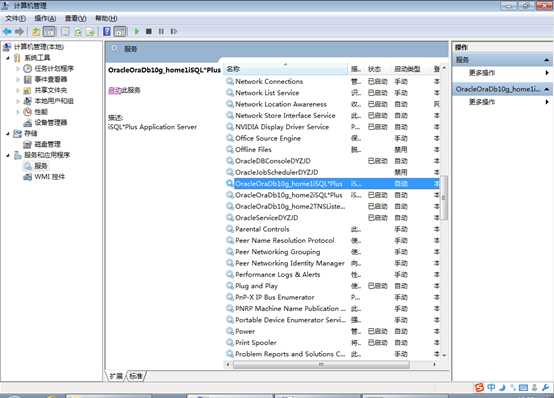This screenshot has height=398, width=554.
Task: Open 更多操作 under 服务 in actions pane
Action: click(x=482, y=73)
